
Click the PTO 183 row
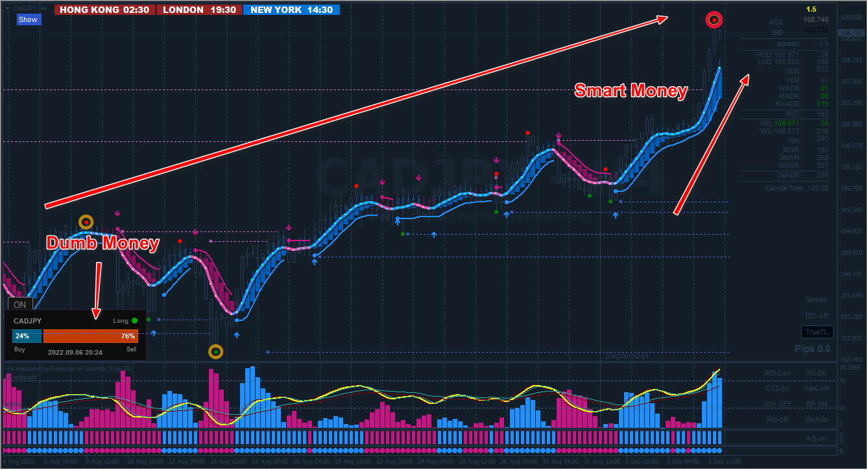pos(806,114)
